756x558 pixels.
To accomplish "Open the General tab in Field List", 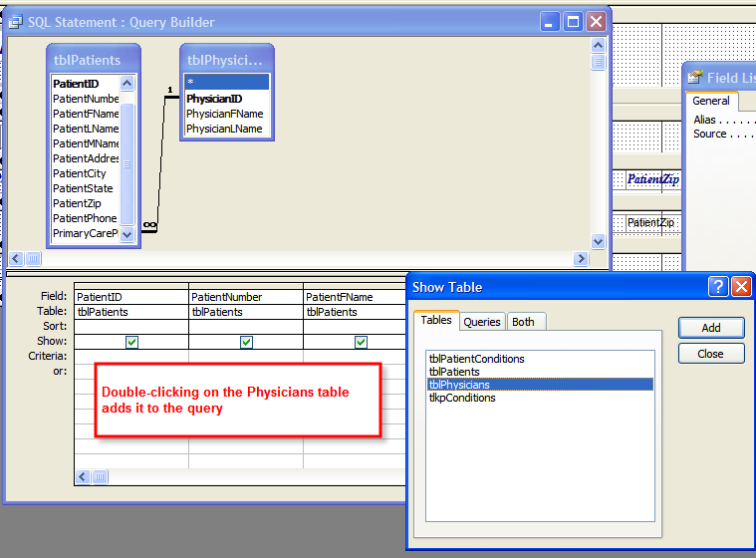I will (x=711, y=101).
